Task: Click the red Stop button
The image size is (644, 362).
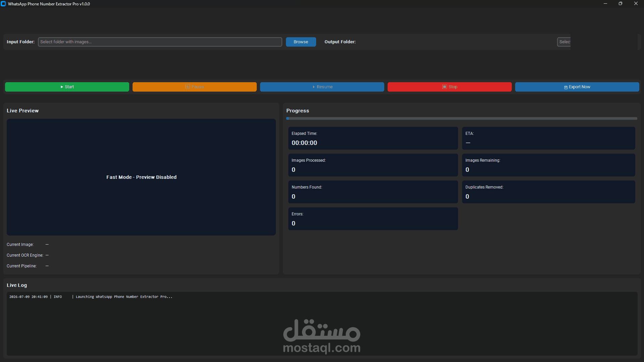Action: coord(449,87)
